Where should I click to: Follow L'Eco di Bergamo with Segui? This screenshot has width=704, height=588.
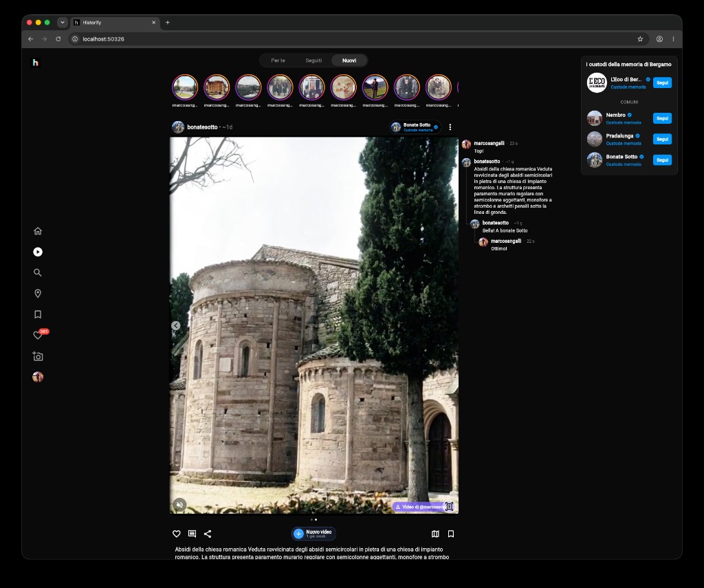[x=662, y=83]
